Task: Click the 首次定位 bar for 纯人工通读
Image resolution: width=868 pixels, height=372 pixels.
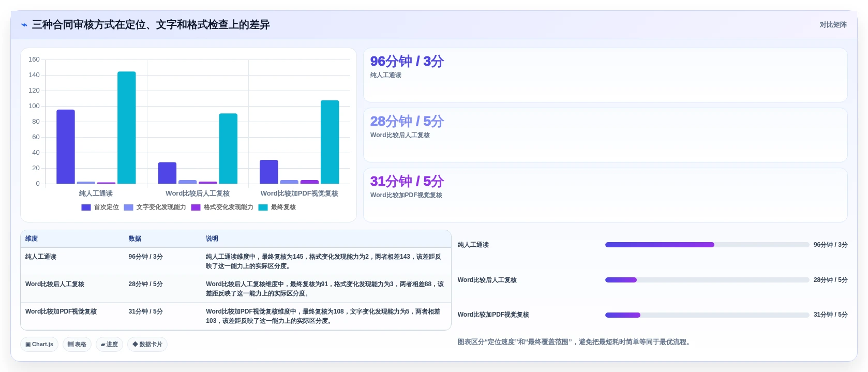Action: 66,146
